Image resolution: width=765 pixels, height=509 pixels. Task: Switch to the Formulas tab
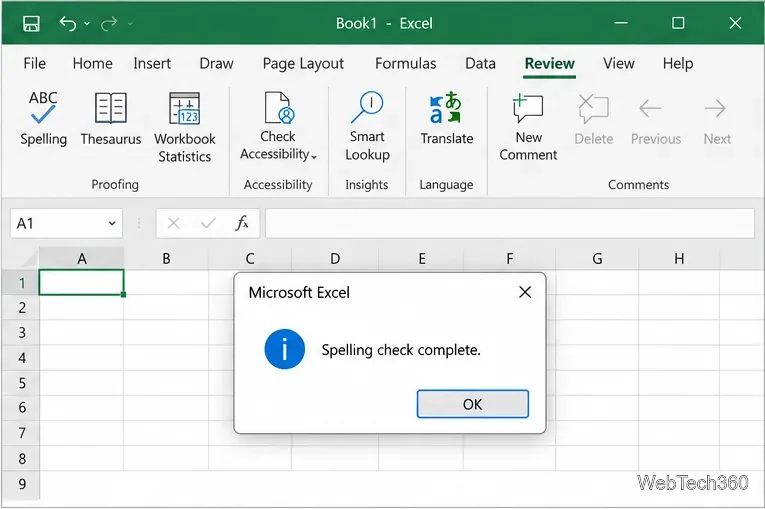(405, 63)
